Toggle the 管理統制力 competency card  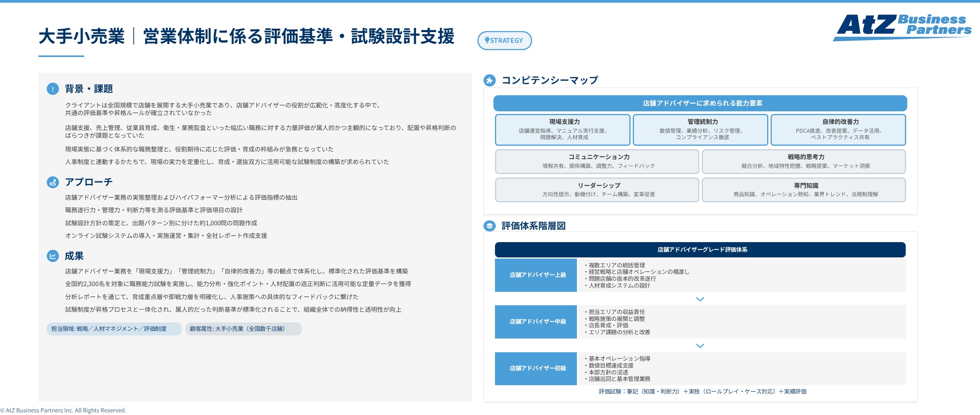[700, 130]
